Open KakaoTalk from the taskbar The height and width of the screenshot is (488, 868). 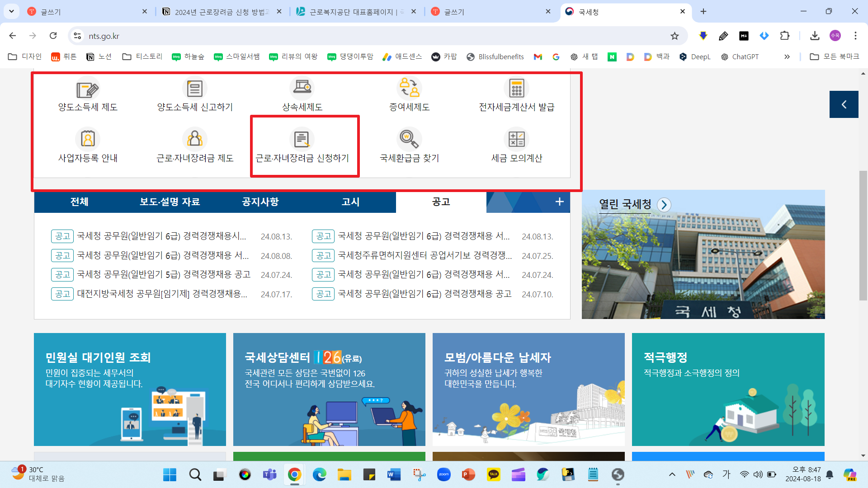pos(493,474)
